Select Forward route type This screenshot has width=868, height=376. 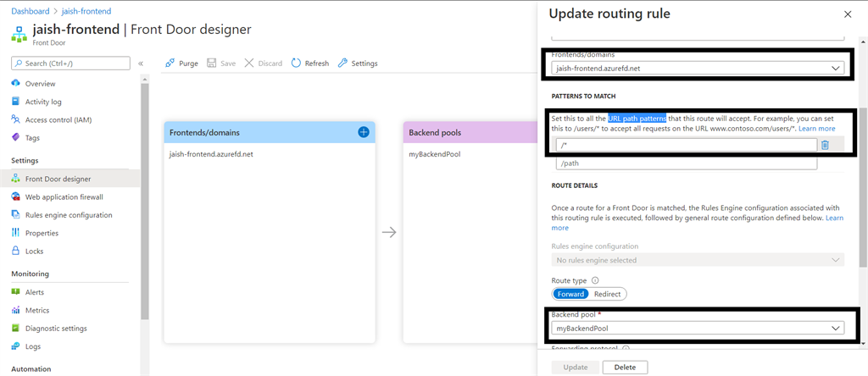pyautogui.click(x=570, y=294)
